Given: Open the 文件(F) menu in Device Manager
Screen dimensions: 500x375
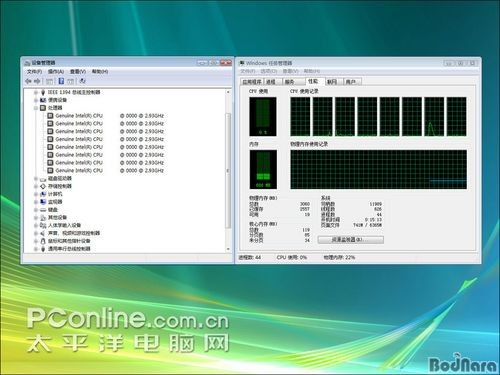Looking at the screenshot, I should [34, 71].
